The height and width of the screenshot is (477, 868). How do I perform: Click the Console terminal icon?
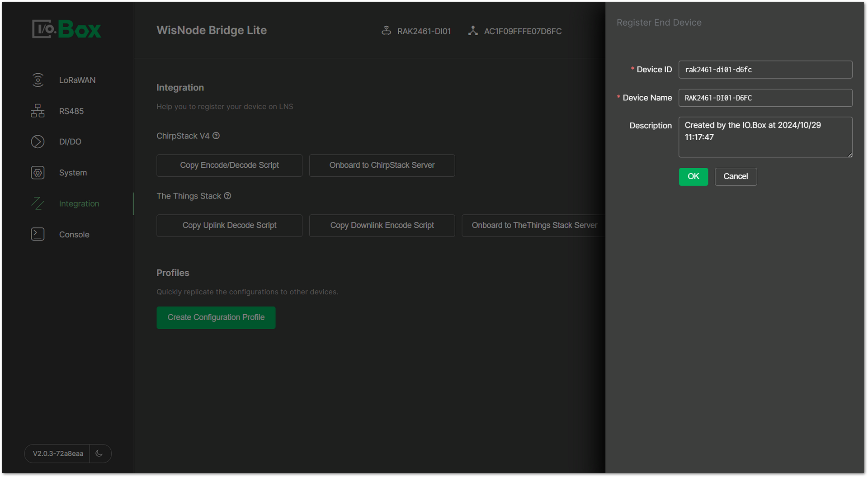pos(38,234)
